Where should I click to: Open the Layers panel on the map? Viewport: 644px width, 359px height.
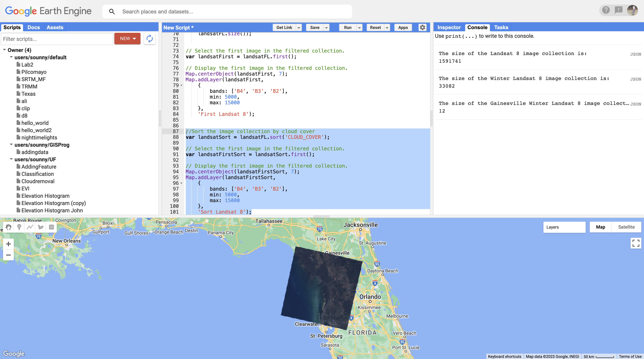tap(564, 227)
